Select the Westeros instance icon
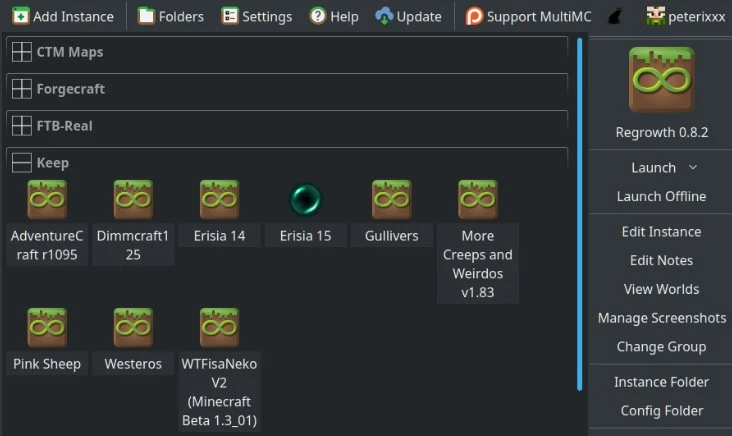The image size is (732, 436). [x=133, y=327]
